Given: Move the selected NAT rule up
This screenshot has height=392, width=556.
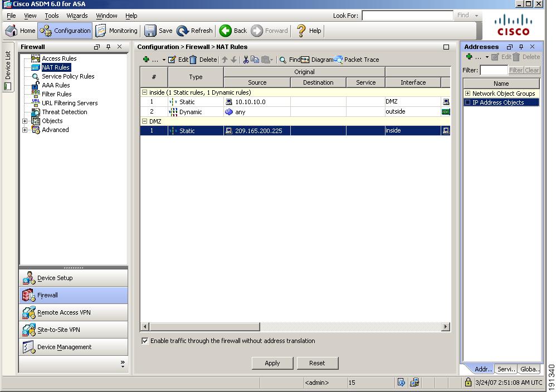Looking at the screenshot, I should 225,60.
